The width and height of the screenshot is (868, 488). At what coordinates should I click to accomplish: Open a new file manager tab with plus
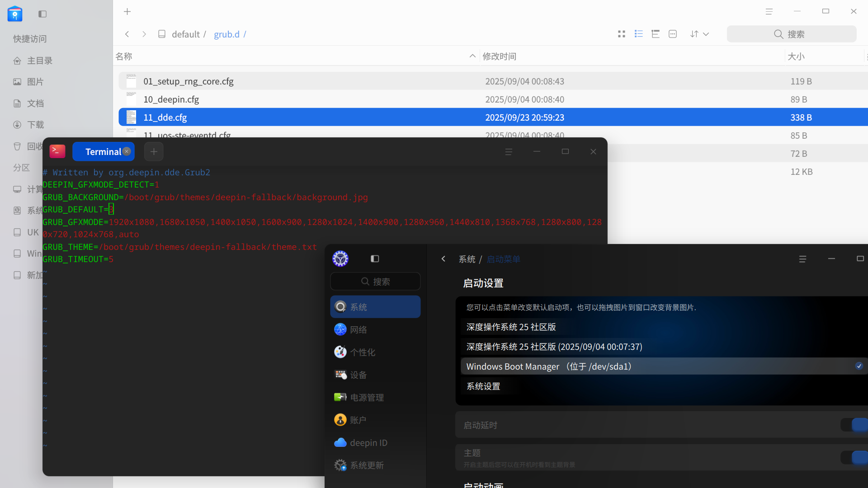point(127,12)
